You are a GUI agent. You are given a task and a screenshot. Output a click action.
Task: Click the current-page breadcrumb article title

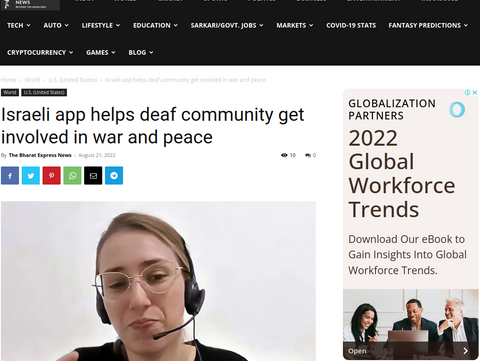(185, 80)
